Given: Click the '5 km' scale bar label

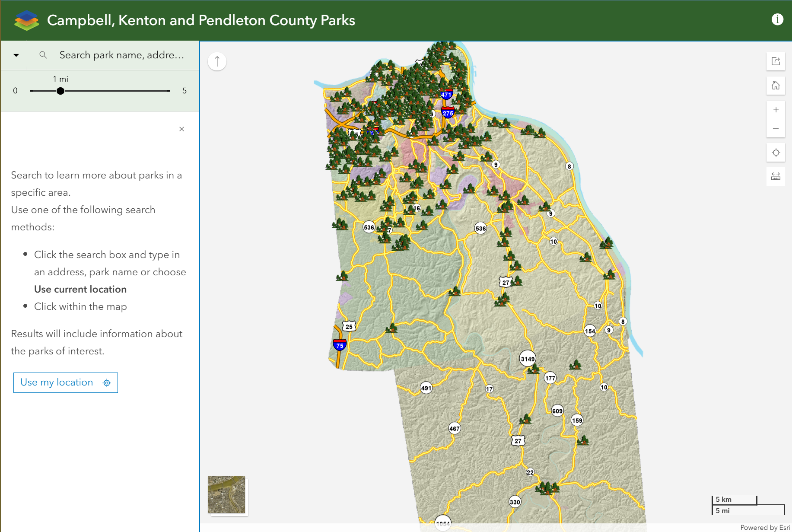Looking at the screenshot, I should 724,499.
